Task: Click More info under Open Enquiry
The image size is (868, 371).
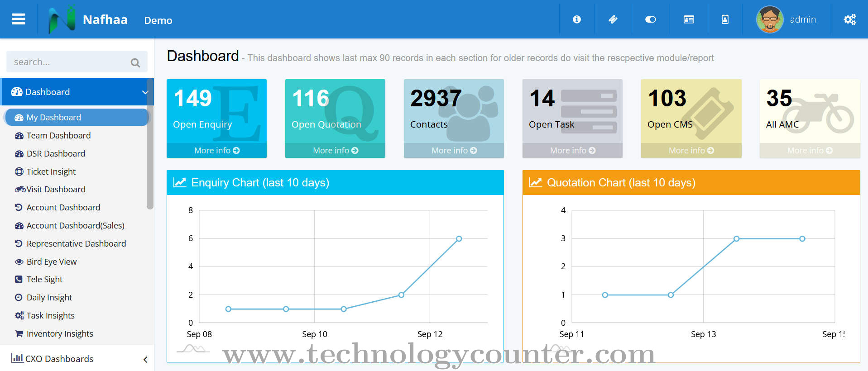Action: [217, 151]
